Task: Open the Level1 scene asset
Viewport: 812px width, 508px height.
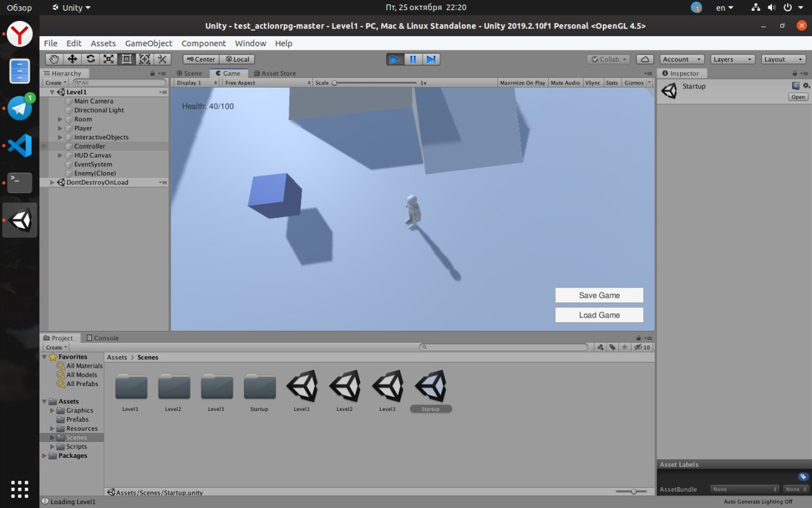Action: [301, 385]
